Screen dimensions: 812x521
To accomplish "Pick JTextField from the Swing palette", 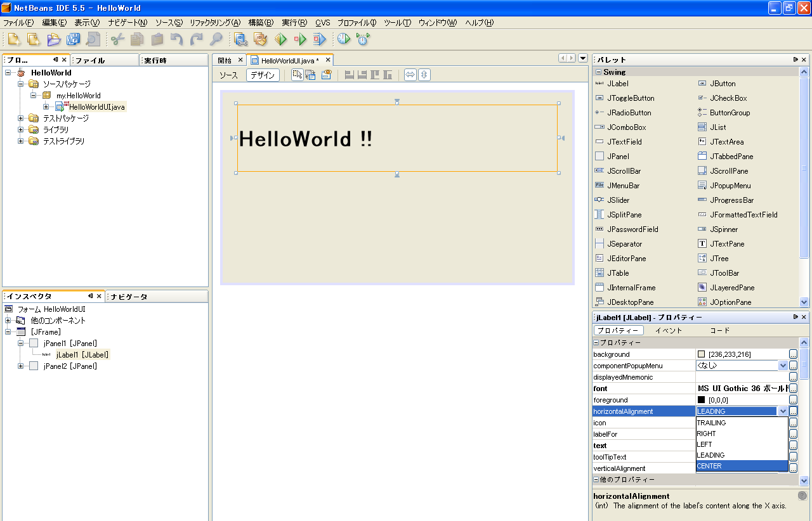I will [624, 142].
